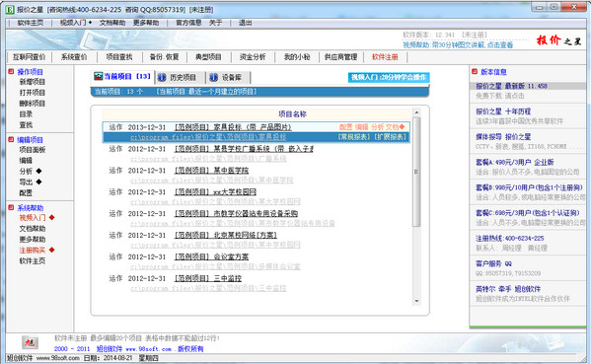591x364 pixels.
Task: Open 关于 menu
Action: tap(216, 23)
